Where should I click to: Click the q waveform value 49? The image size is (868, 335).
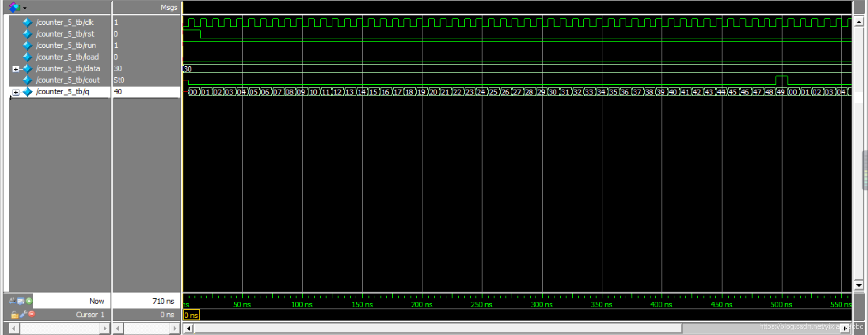[x=781, y=92]
